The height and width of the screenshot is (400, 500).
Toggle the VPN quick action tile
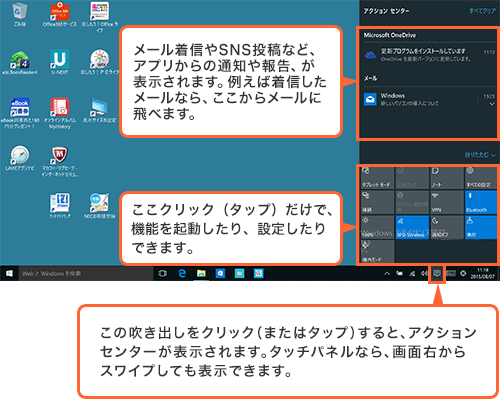pos(446,202)
